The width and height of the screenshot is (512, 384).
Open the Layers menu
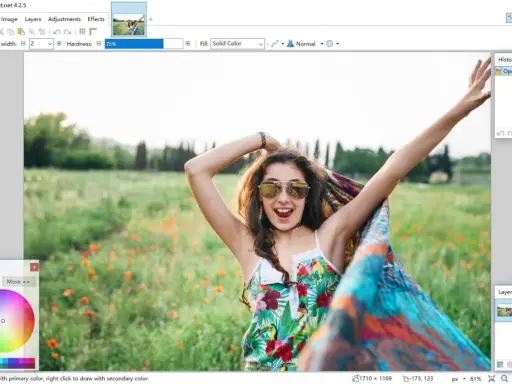[33, 19]
